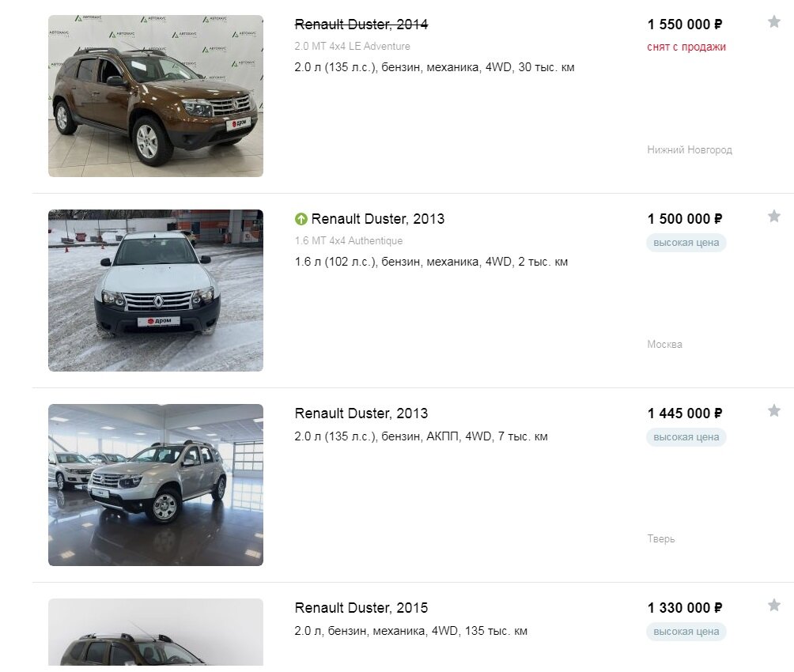Click the "снят с продажи" status text
Viewport: 794px width, 672px height.
tap(686, 47)
